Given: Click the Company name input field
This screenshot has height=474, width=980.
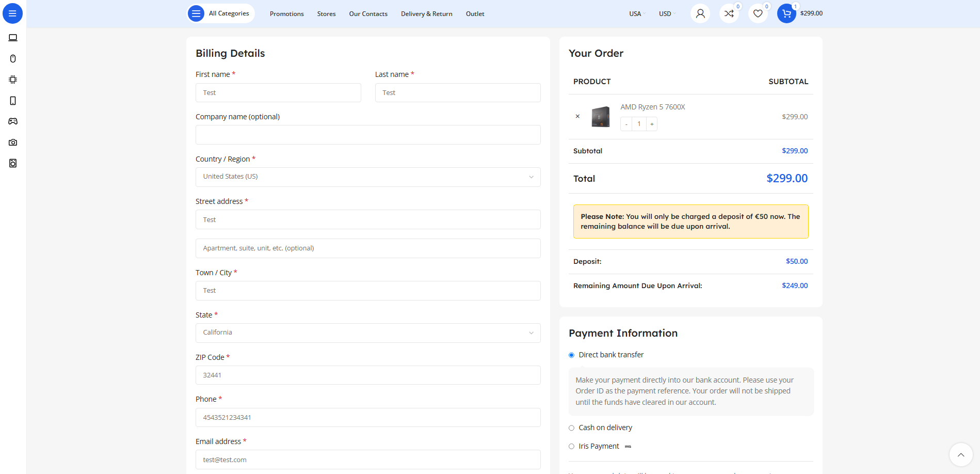Looking at the screenshot, I should [367, 135].
